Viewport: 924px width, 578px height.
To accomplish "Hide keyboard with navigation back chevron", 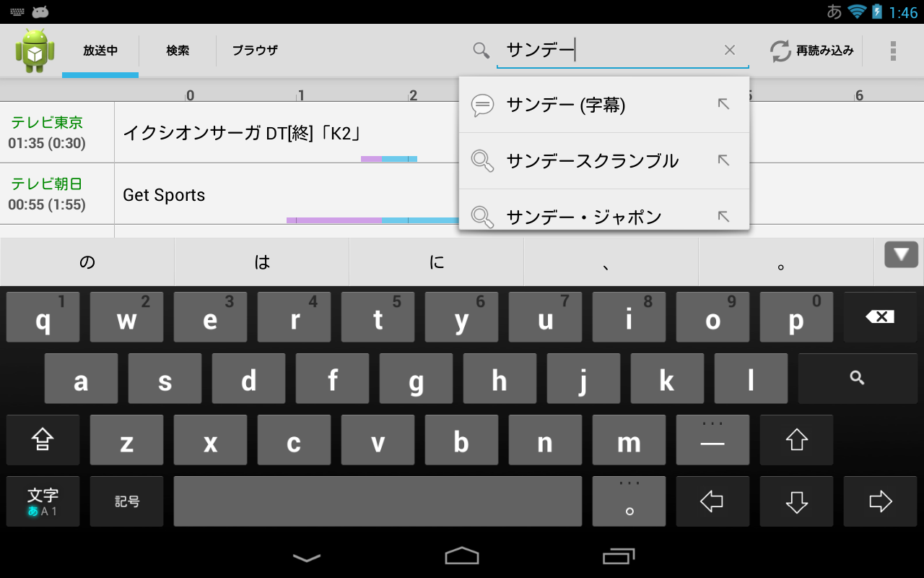I will 307,556.
